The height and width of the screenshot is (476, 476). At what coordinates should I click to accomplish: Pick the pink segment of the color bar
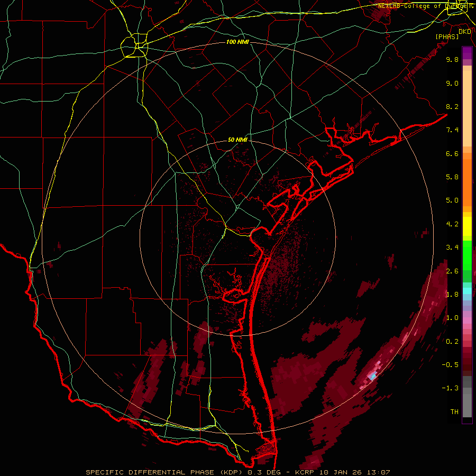pyautogui.click(x=467, y=321)
